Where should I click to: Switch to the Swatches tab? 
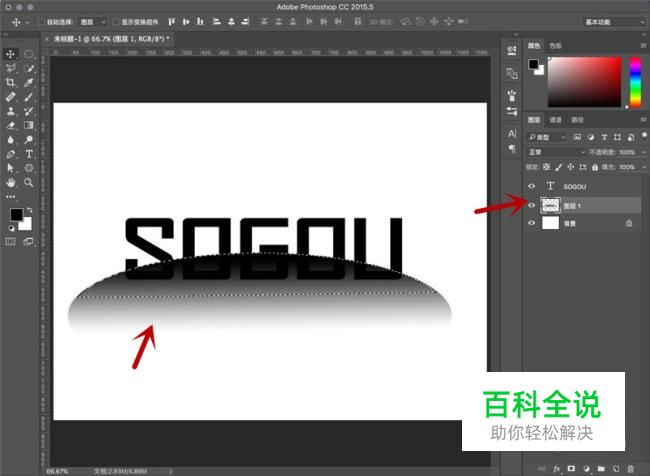pos(555,46)
